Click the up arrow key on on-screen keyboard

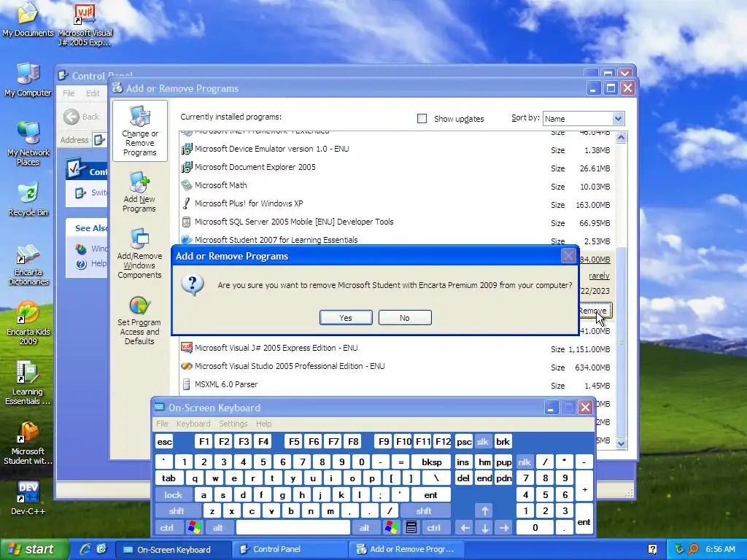tap(484, 511)
